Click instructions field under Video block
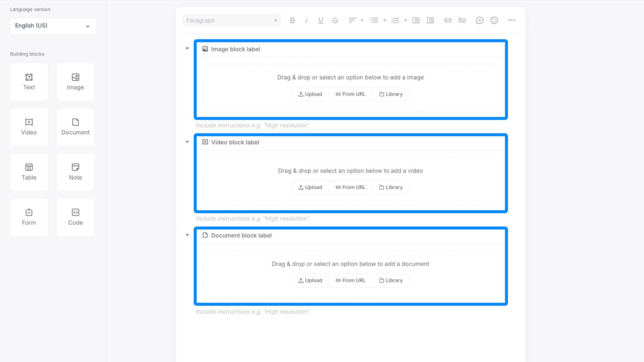644x362 pixels. click(x=253, y=219)
